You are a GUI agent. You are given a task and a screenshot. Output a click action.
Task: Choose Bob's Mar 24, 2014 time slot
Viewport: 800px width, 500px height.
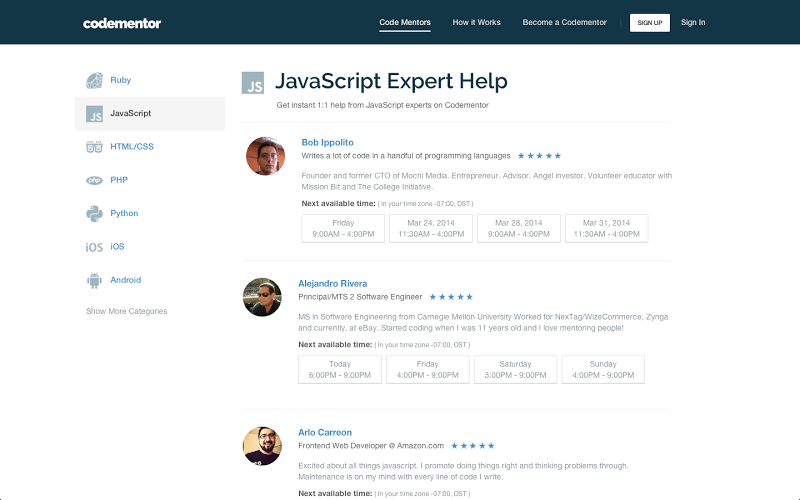click(431, 229)
